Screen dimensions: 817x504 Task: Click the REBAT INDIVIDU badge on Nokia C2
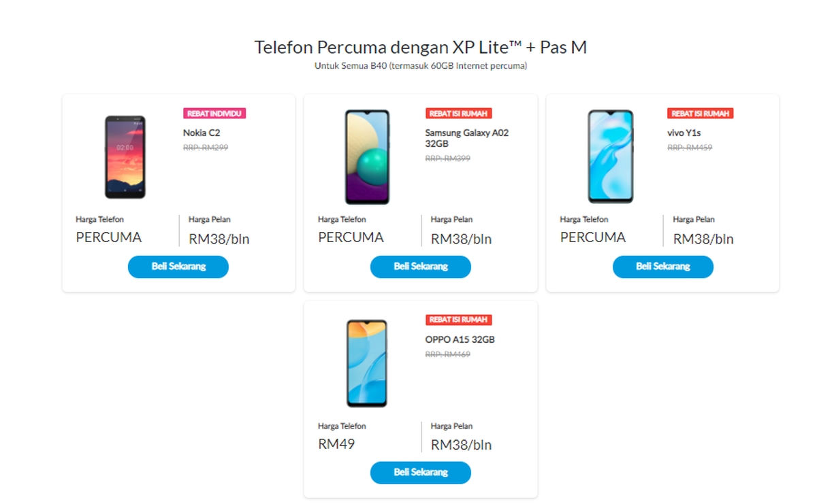coord(214,114)
